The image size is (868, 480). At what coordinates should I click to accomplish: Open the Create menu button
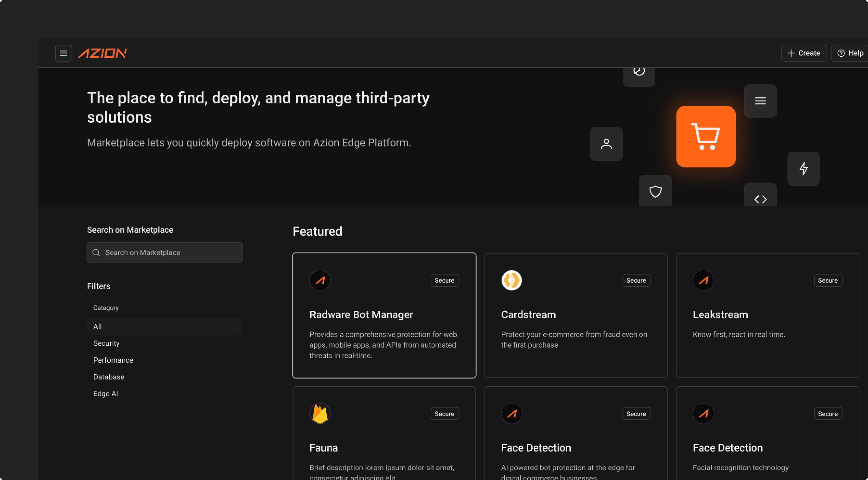click(804, 53)
